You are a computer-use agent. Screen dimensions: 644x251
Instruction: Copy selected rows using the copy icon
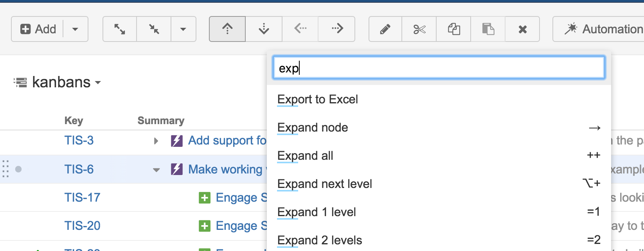[453, 29]
